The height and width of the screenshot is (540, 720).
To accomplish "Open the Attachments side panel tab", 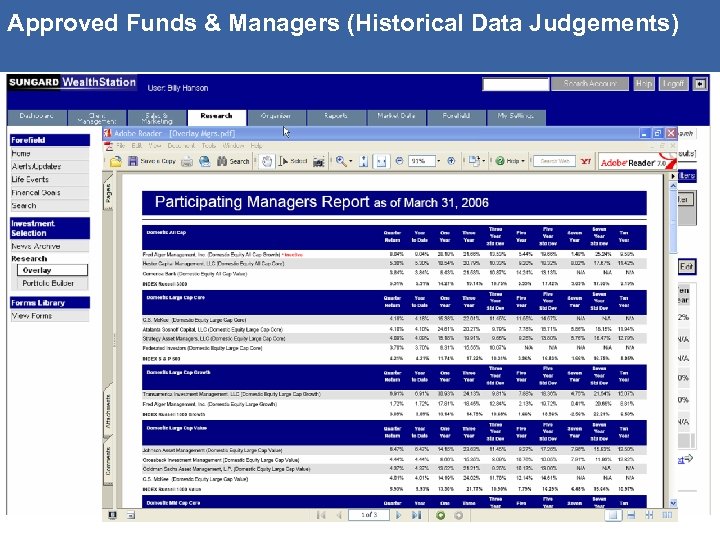I will pos(108,412).
